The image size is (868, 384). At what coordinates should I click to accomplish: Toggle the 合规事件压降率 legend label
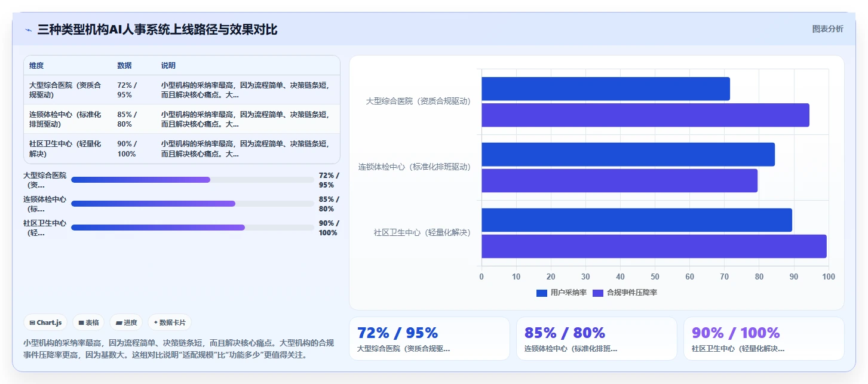632,293
